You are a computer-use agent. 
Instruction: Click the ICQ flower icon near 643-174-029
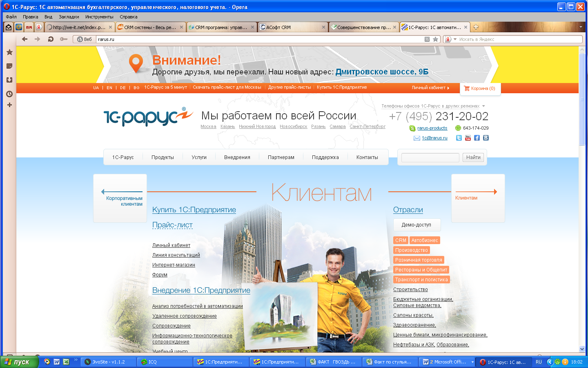click(x=458, y=128)
